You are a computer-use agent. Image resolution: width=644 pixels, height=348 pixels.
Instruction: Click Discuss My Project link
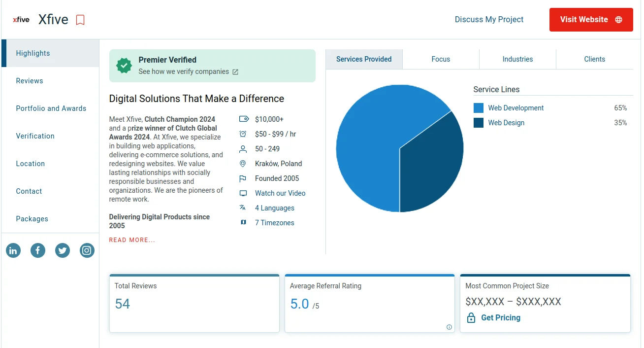[x=489, y=20]
